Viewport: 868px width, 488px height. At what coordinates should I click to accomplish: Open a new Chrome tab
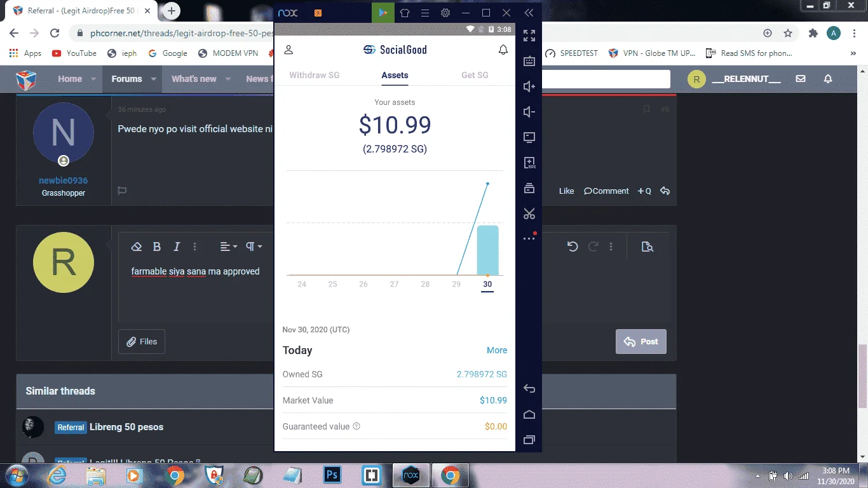pyautogui.click(x=172, y=11)
